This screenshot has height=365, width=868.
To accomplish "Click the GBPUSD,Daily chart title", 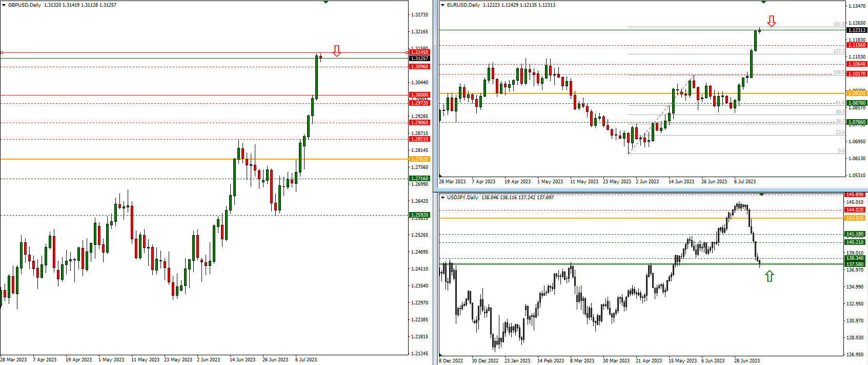I will click(25, 5).
